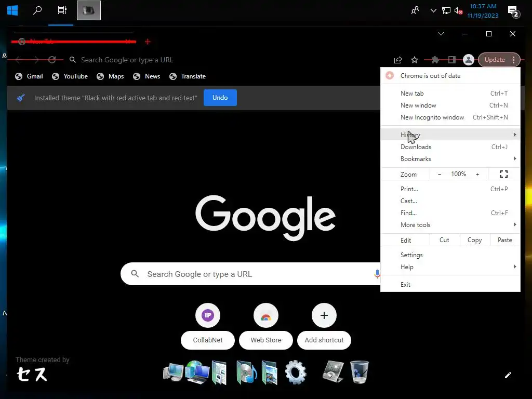Click the recycle bin theme icon

359,372
